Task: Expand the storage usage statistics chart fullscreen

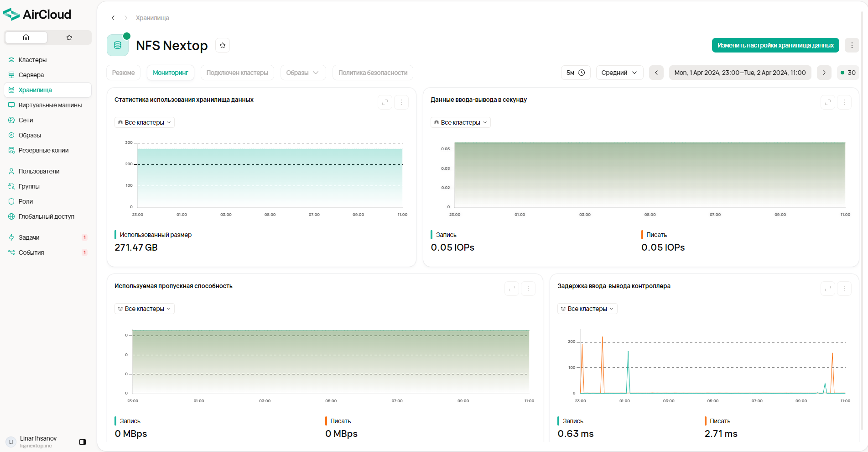Action: pyautogui.click(x=385, y=102)
